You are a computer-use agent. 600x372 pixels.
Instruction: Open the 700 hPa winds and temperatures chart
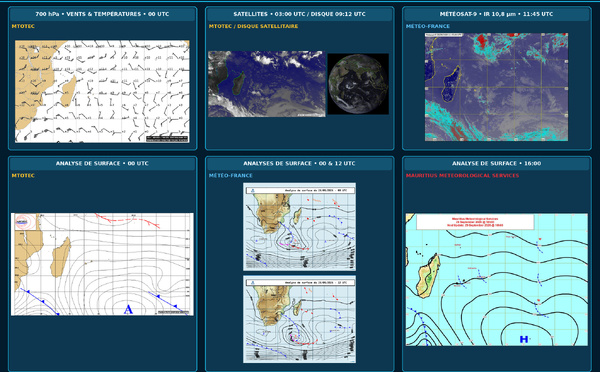coord(102,91)
